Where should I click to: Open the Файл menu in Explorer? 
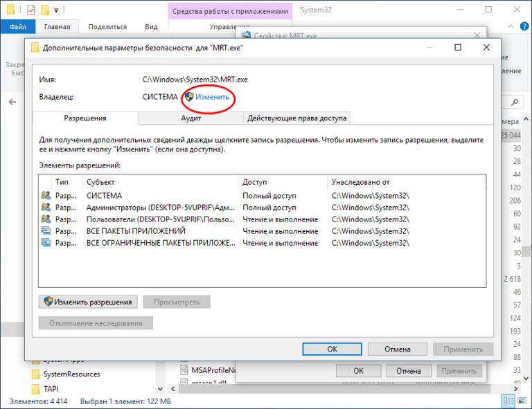pyautogui.click(x=17, y=27)
